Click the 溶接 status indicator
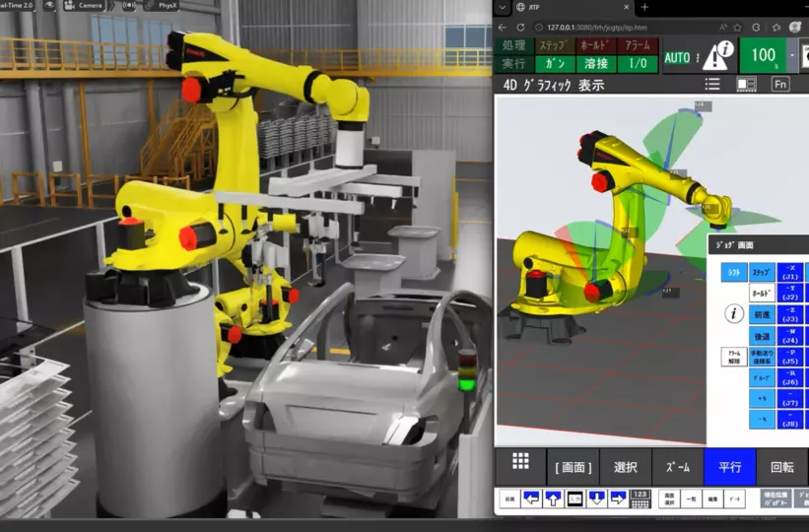This screenshot has height=532, width=809. pyautogui.click(x=595, y=63)
